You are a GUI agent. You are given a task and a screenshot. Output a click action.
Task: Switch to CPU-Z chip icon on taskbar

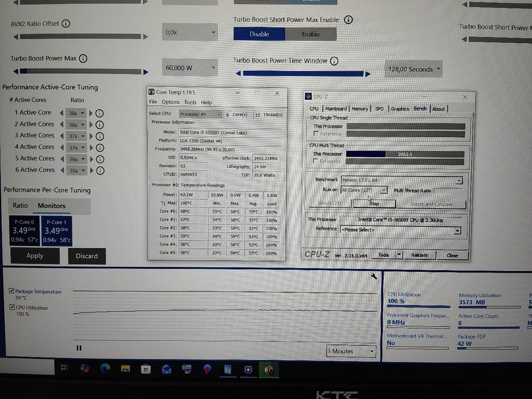tap(248, 369)
